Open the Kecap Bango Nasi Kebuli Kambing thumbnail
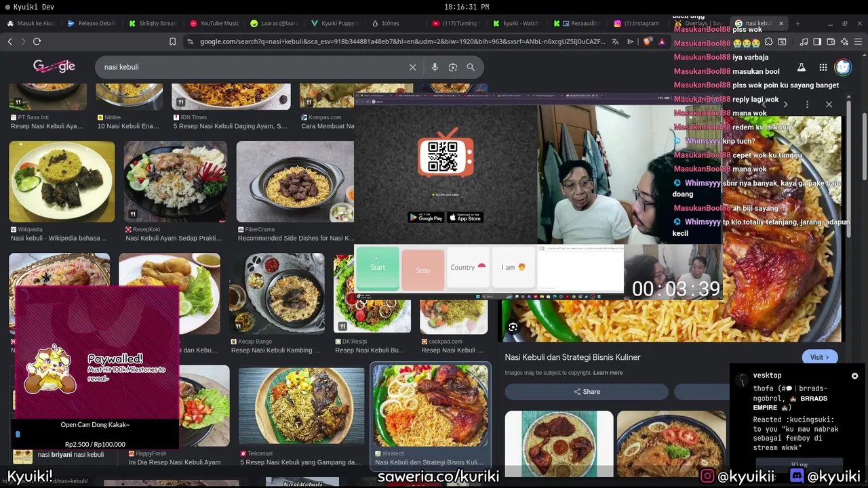Image resolution: width=868 pixels, height=488 pixels. coord(277,293)
